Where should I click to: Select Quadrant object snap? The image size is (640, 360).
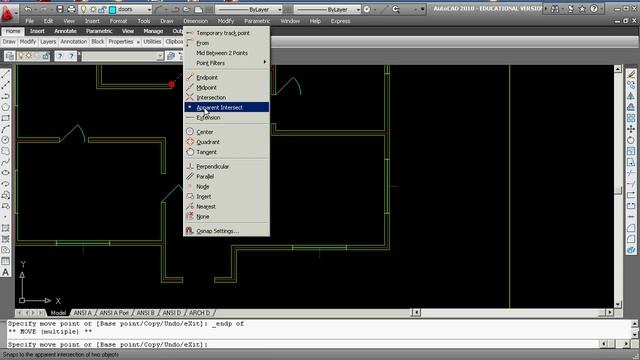point(227,142)
